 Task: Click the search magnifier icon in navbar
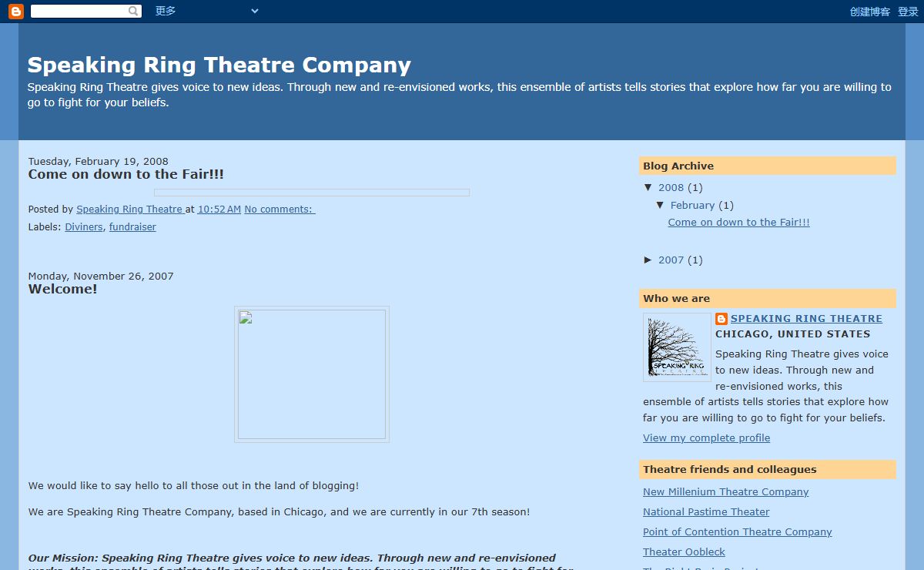coord(134,12)
